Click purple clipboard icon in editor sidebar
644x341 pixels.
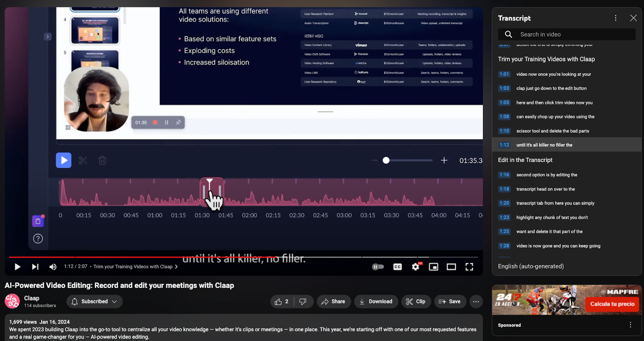pyautogui.click(x=38, y=221)
